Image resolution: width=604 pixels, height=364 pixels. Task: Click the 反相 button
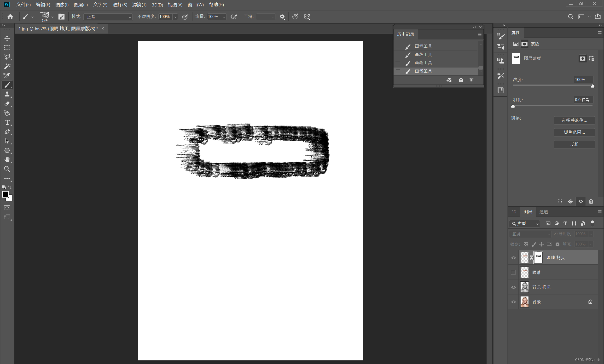[x=574, y=144]
